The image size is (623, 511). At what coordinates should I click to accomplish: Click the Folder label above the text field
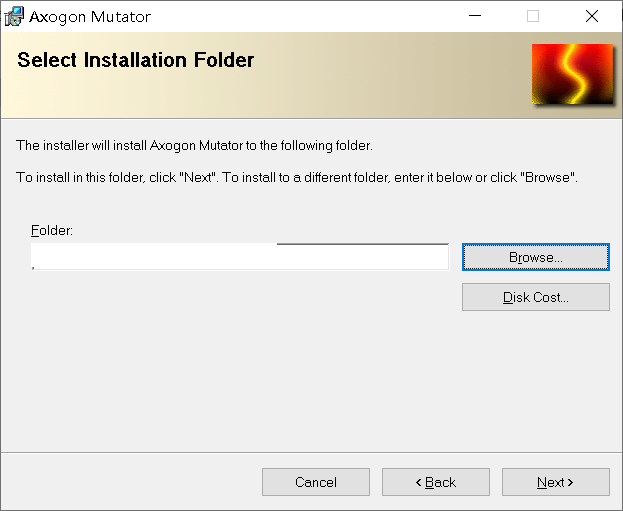pos(52,230)
